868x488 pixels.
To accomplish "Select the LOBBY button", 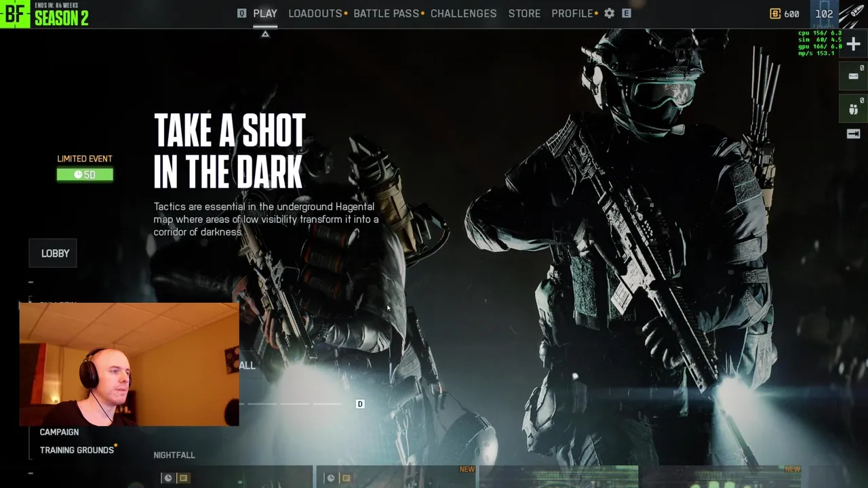I will [54, 253].
